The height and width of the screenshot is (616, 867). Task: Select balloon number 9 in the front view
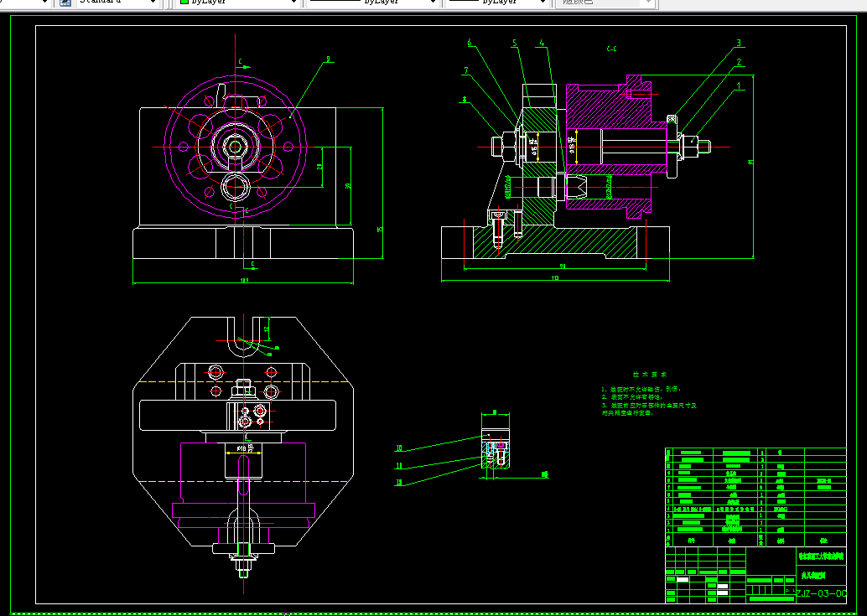pos(328,60)
